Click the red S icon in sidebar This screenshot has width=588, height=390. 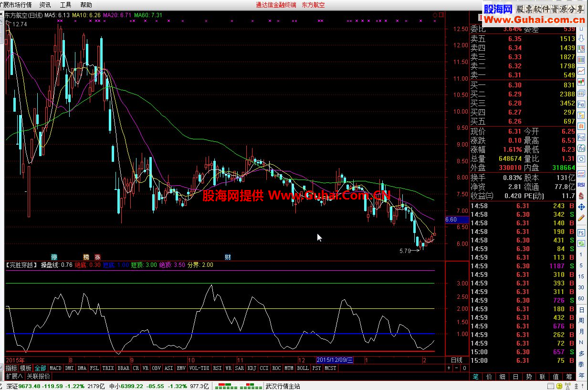point(581,195)
